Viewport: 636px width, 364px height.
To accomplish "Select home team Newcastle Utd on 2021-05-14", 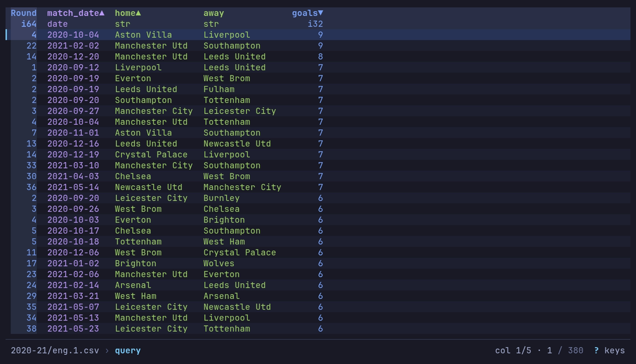I will [149, 187].
